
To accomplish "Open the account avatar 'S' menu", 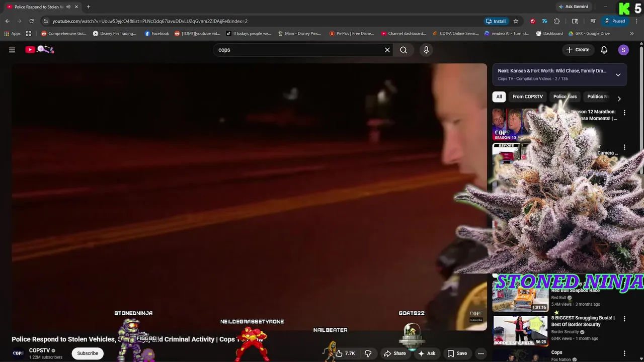I will pos(623,50).
